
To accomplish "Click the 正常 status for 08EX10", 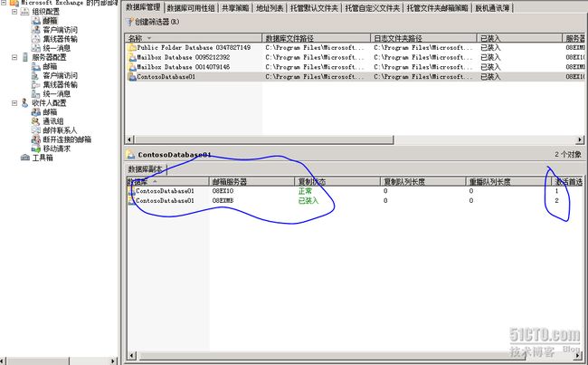I will [x=305, y=191].
